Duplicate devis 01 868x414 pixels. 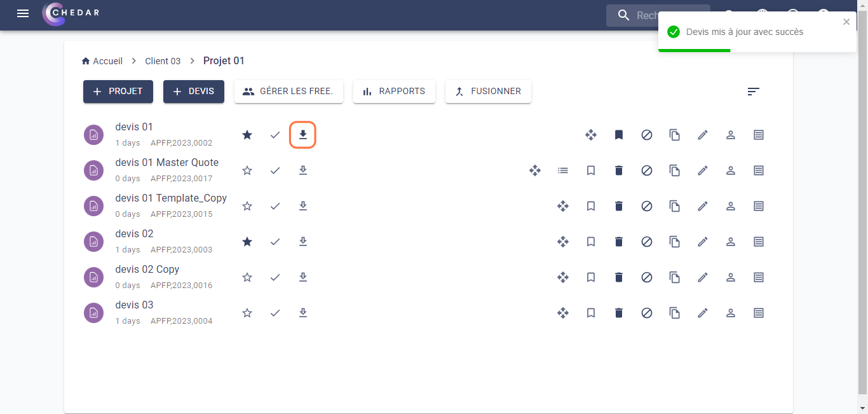tap(675, 135)
